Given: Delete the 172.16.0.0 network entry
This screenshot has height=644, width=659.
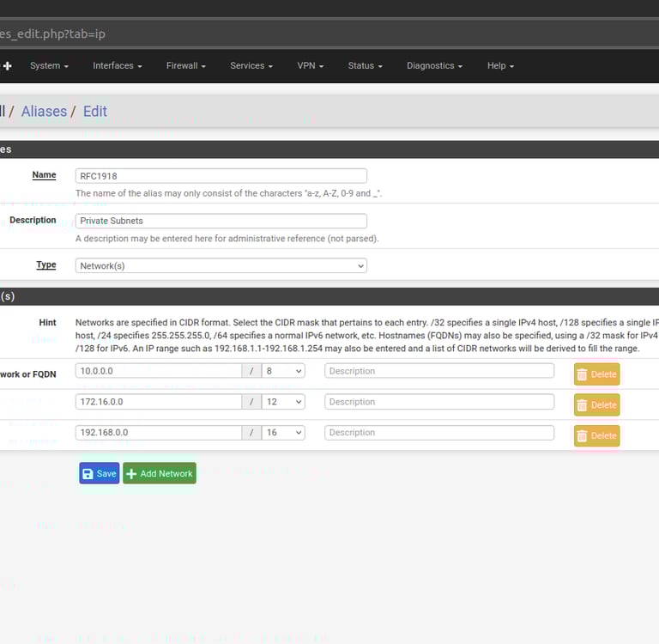Looking at the screenshot, I should pos(596,404).
